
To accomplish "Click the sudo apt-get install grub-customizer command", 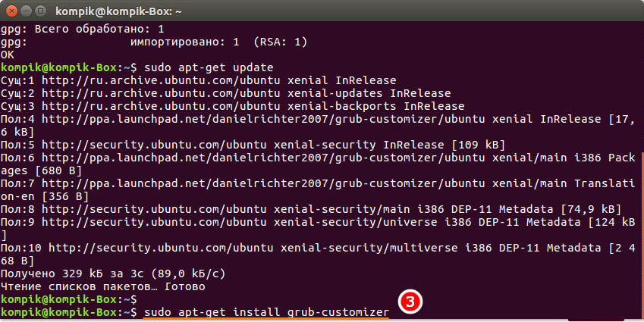I will pyautogui.click(x=266, y=312).
